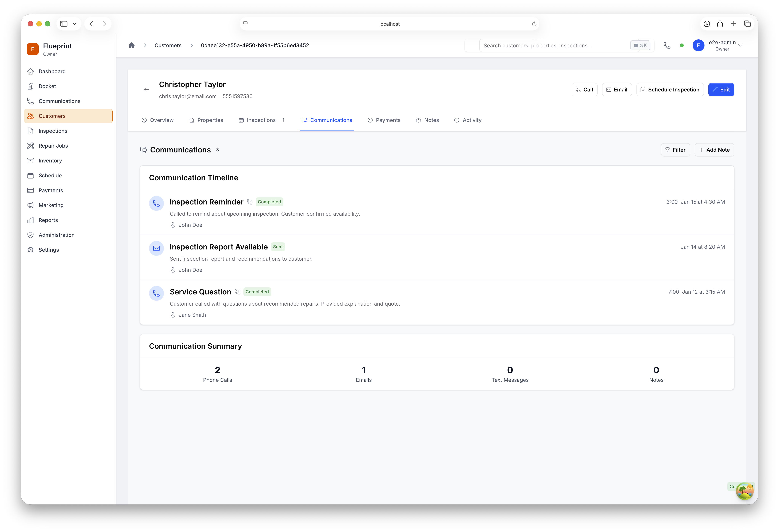Image resolution: width=779 pixels, height=532 pixels.
Task: Click the Customers breadcrumb link
Action: 168,45
